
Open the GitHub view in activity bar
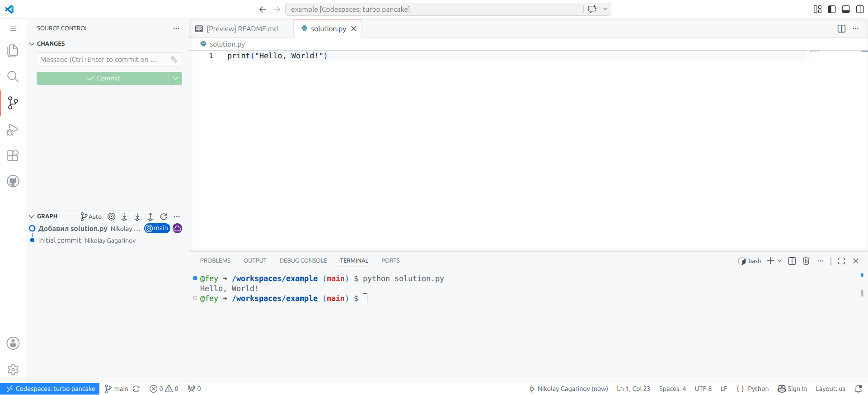coord(13,181)
